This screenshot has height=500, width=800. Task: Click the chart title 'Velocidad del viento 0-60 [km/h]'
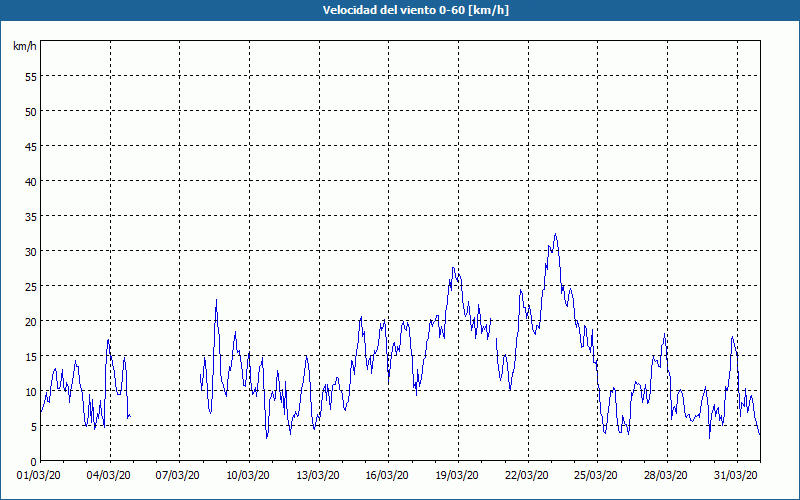pos(416,10)
